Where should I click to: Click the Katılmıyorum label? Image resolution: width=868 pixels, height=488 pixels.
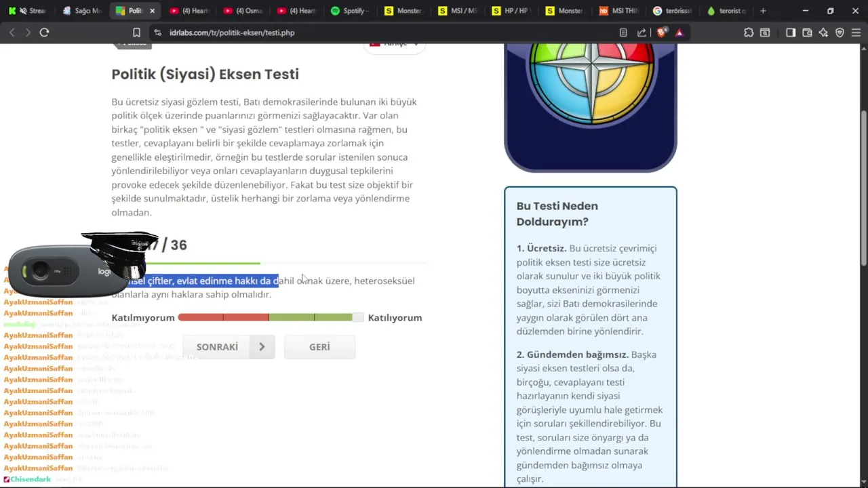point(143,318)
